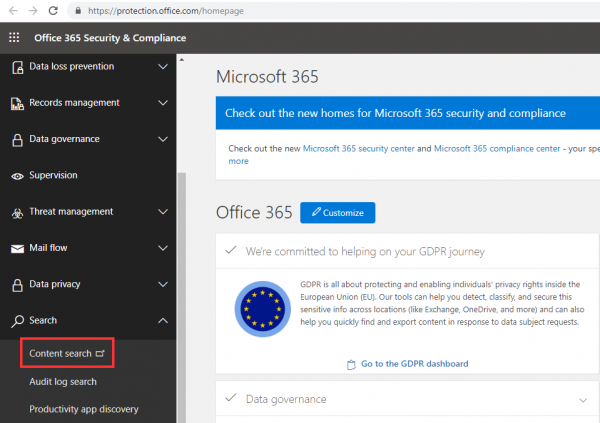Click the 'Microsoft 365' page heading
600x423 pixels.
tap(267, 77)
